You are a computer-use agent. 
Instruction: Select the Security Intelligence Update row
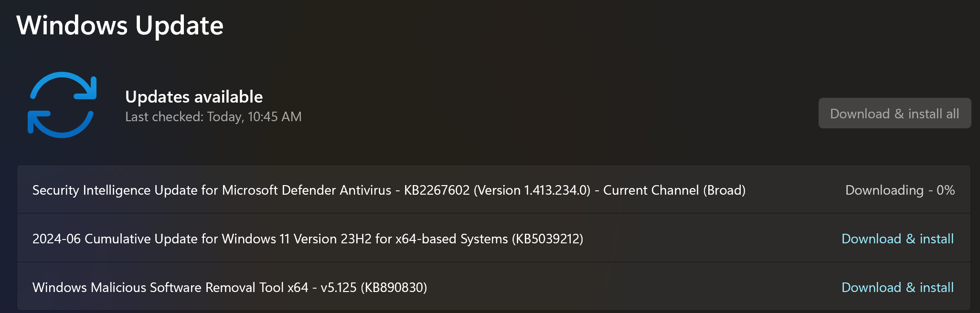494,190
